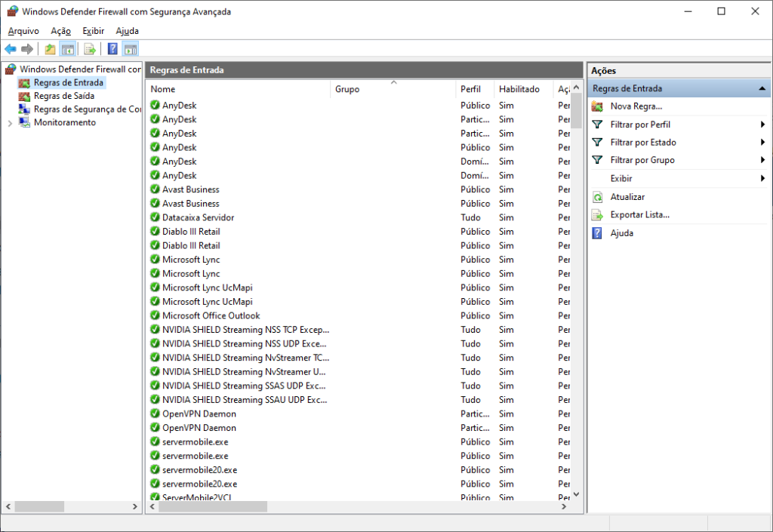This screenshot has width=773, height=532.
Task: Click Exportar Lista in Actions pane
Action: (639, 215)
